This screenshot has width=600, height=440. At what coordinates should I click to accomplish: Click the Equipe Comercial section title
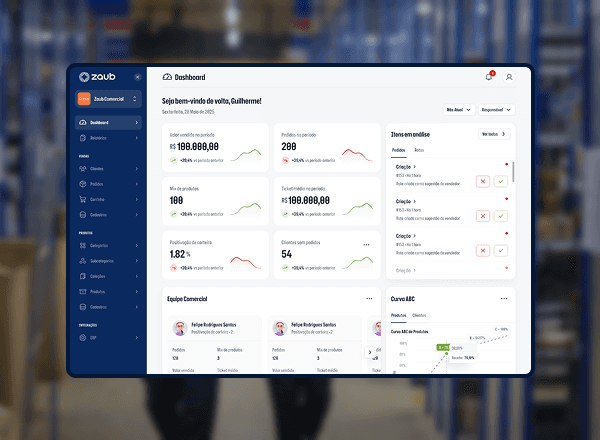coord(187,299)
